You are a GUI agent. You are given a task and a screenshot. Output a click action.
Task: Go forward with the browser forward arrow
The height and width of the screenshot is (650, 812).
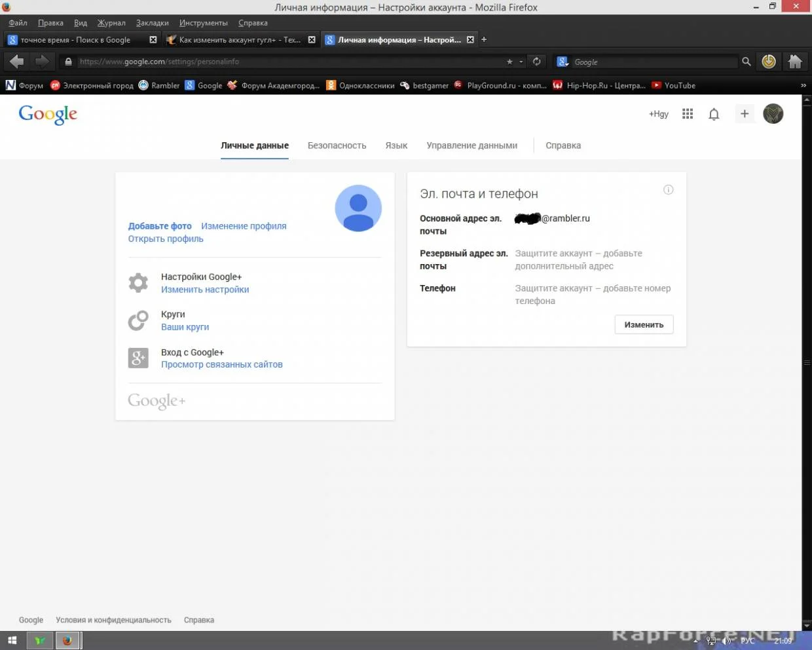[x=42, y=62]
